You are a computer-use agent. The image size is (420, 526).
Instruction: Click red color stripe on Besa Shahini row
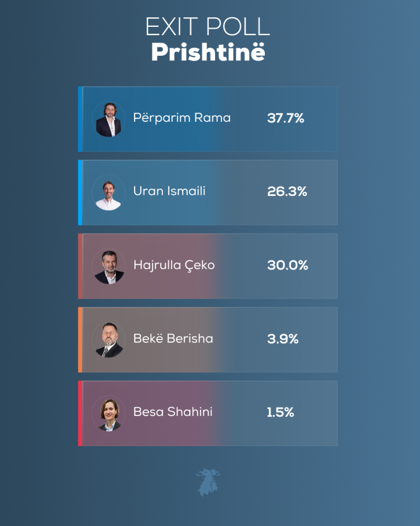tap(80, 413)
